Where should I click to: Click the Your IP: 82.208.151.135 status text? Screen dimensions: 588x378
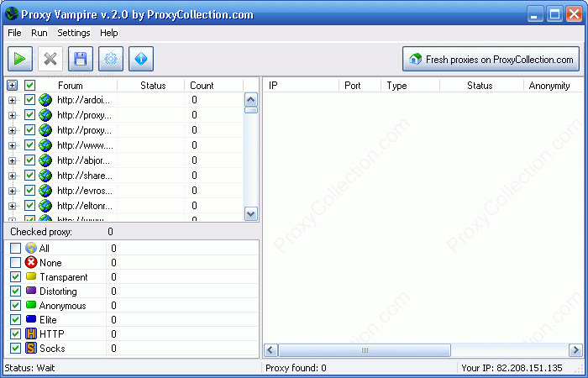[512, 368]
